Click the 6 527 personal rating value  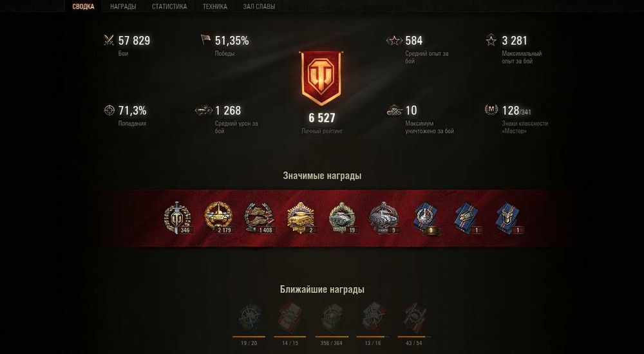pyautogui.click(x=322, y=118)
